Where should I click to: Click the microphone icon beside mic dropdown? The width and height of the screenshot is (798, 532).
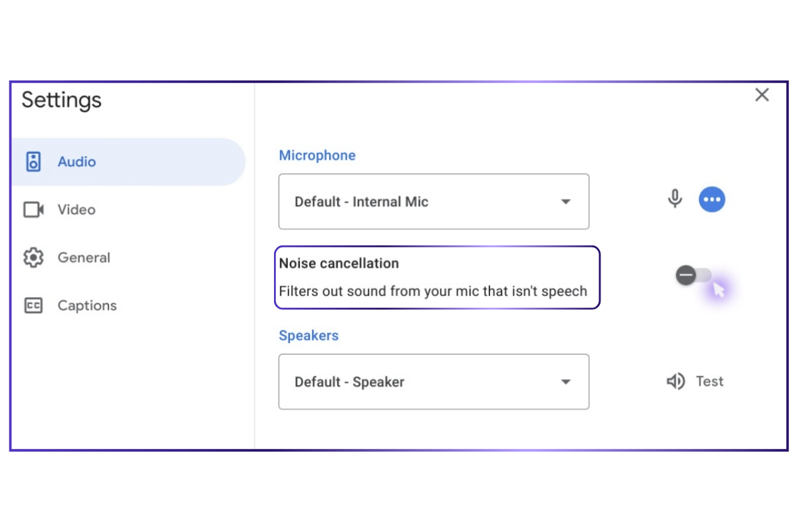(x=675, y=199)
